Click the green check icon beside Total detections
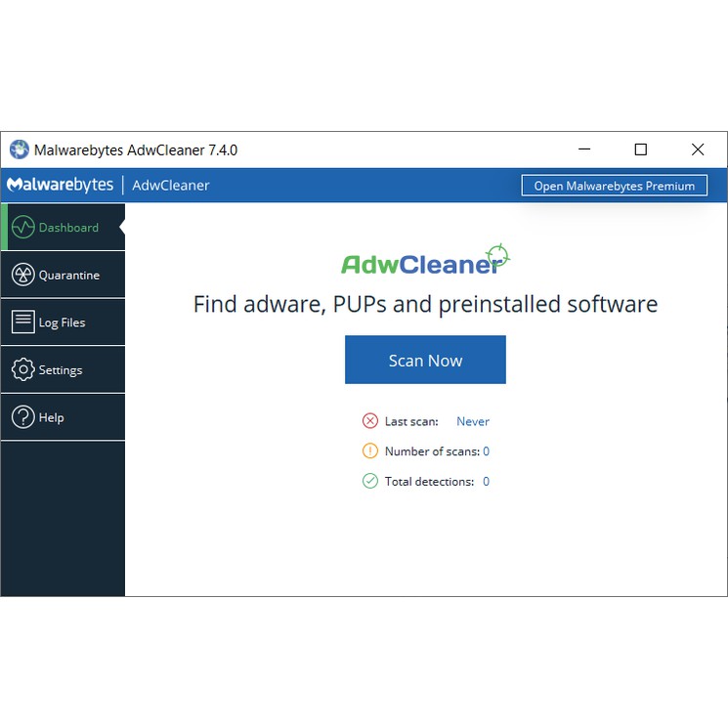The width and height of the screenshot is (728, 728). [x=370, y=481]
